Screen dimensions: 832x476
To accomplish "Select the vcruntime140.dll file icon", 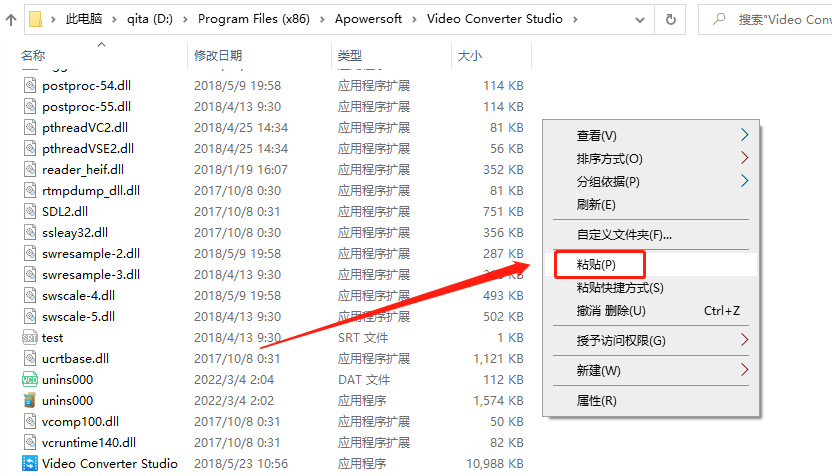I will (30, 443).
